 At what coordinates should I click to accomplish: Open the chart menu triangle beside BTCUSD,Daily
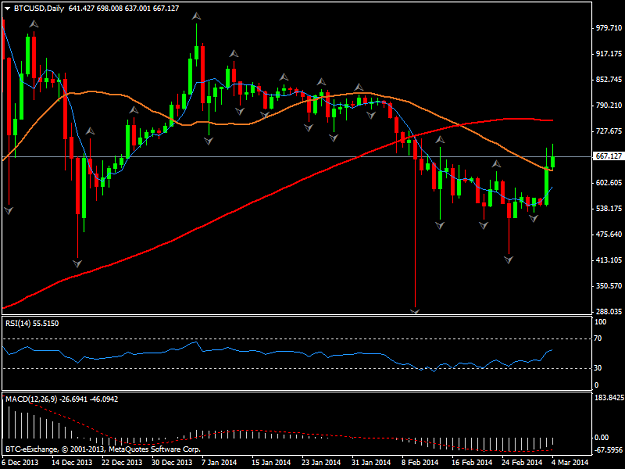click(x=7, y=9)
